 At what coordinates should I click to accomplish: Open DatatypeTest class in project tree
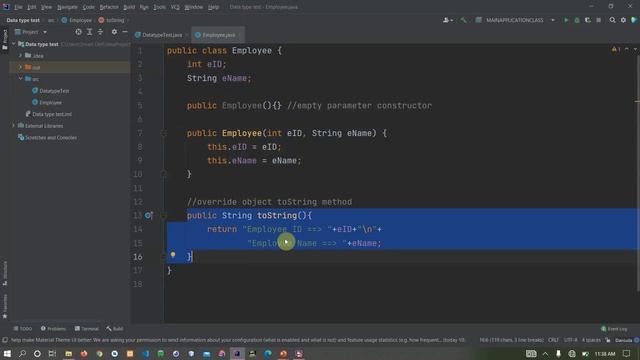pos(54,91)
